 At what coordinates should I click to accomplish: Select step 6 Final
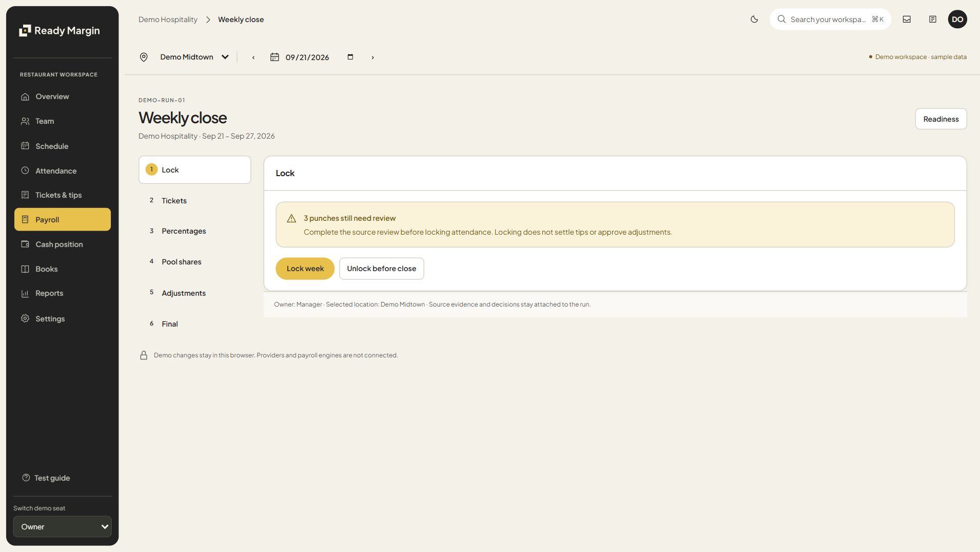pyautogui.click(x=195, y=324)
